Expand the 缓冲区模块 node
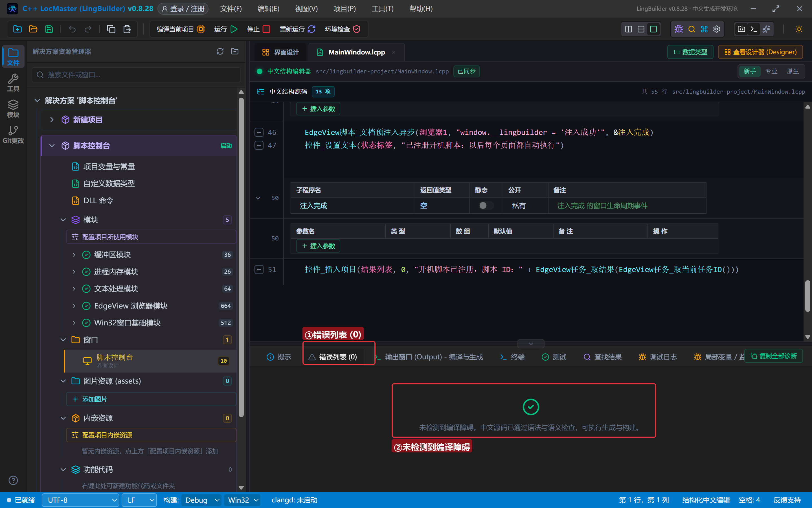 pos(74,255)
